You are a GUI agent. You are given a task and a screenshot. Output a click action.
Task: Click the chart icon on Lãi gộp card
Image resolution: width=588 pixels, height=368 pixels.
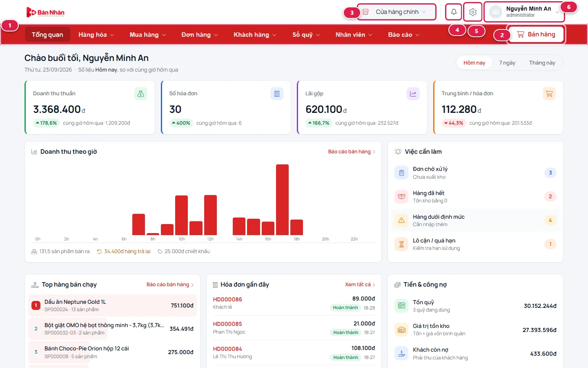(413, 94)
